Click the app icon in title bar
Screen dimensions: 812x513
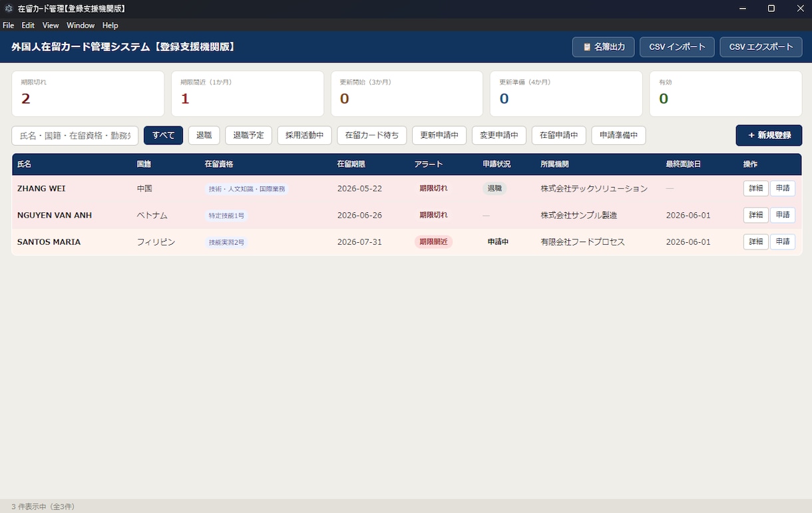[x=9, y=9]
